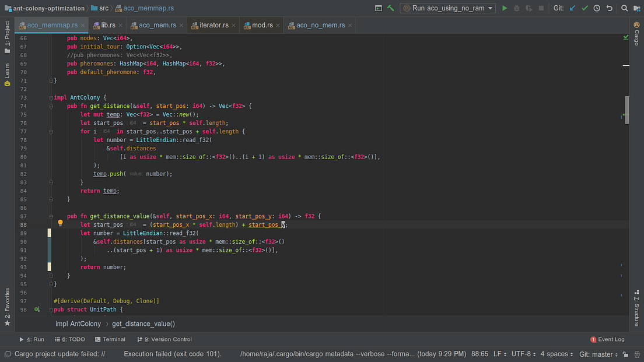Click the Git commit checkmark icon

(x=584, y=8)
